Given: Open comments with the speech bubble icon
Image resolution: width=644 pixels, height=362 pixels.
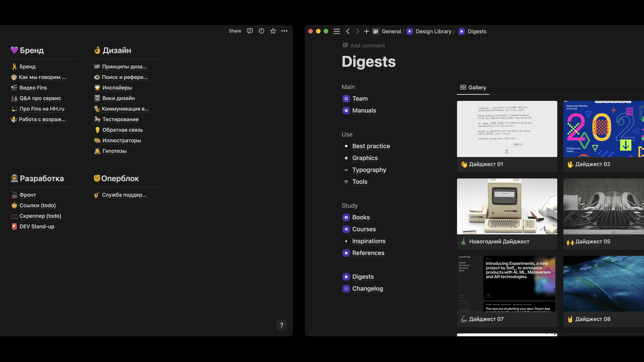Looking at the screenshot, I should pos(249,31).
